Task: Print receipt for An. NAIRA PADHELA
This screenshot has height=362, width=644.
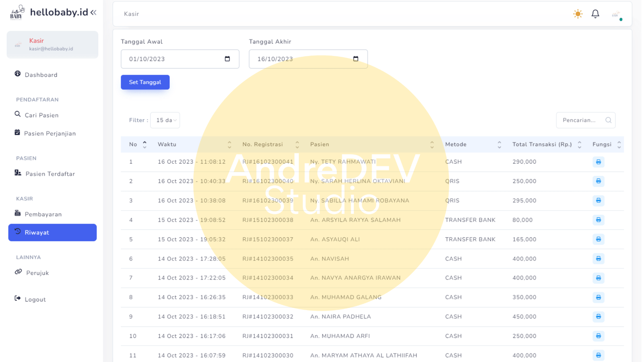Action: point(598,317)
